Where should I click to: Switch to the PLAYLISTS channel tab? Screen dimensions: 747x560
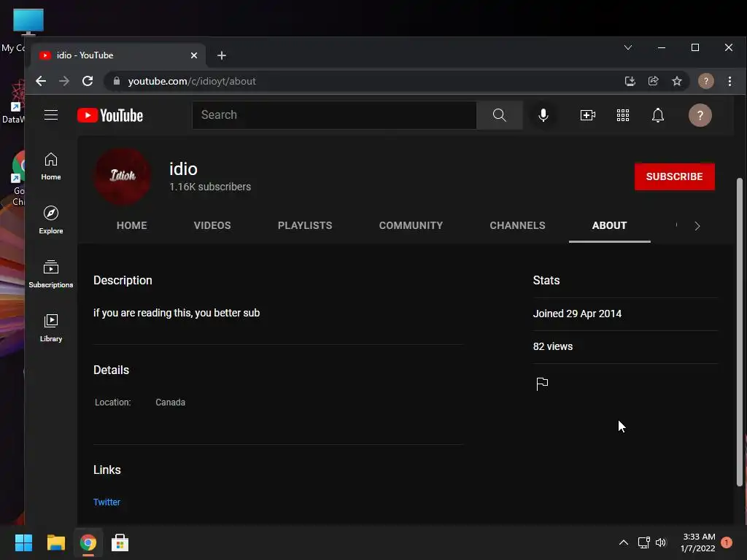point(305,225)
